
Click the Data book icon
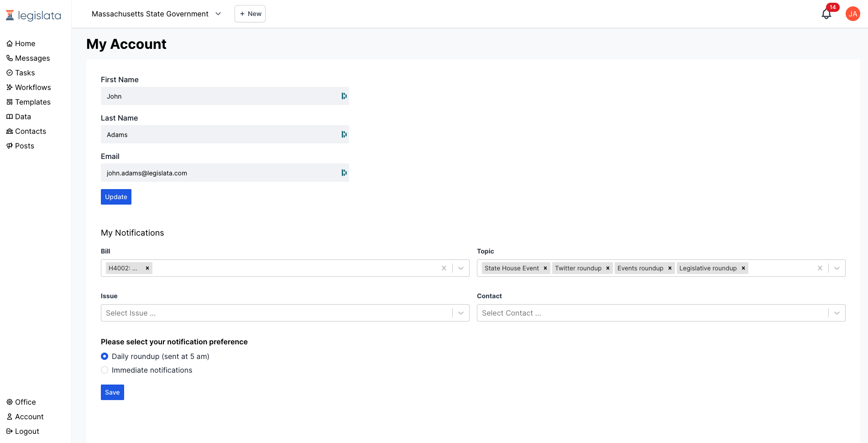[10, 116]
